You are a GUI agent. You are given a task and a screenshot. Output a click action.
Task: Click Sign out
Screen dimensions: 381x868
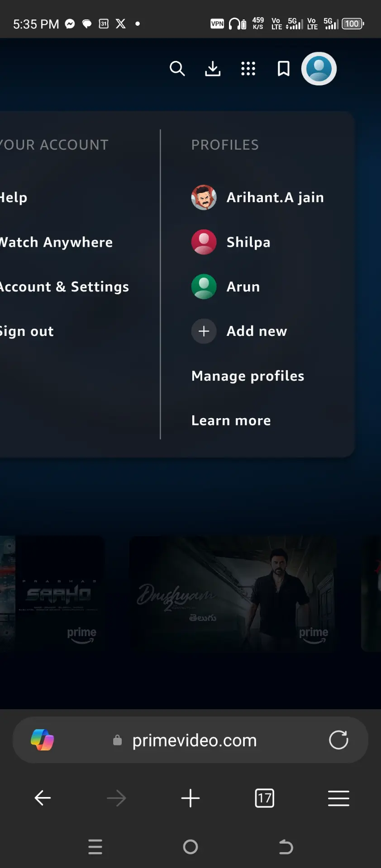(27, 331)
